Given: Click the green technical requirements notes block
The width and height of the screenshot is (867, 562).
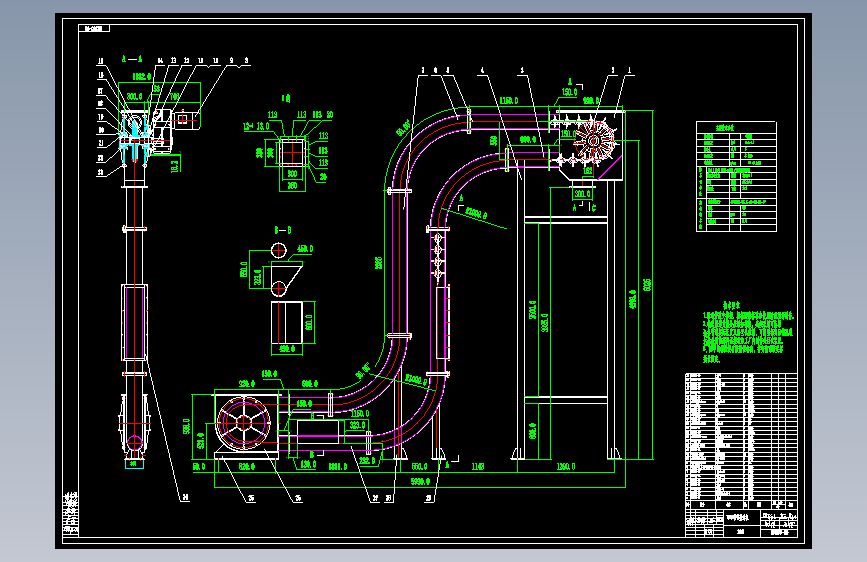Looking at the screenshot, I should pos(748,332).
